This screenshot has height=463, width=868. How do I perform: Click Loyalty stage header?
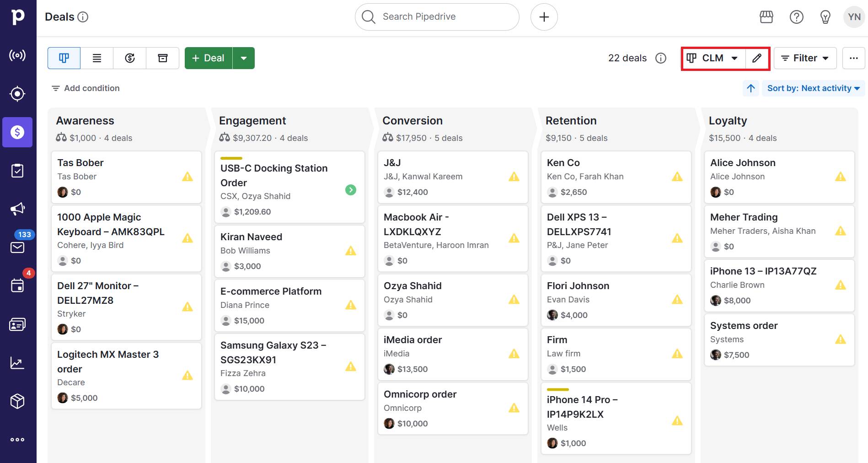(x=728, y=121)
